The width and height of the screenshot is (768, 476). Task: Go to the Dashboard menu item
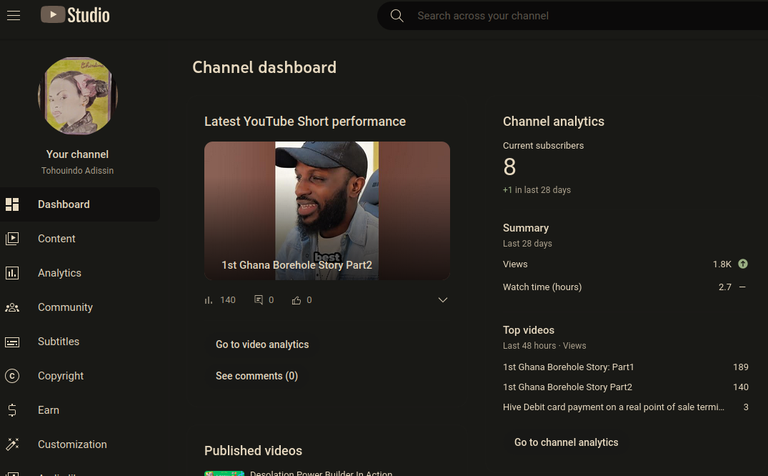80,204
